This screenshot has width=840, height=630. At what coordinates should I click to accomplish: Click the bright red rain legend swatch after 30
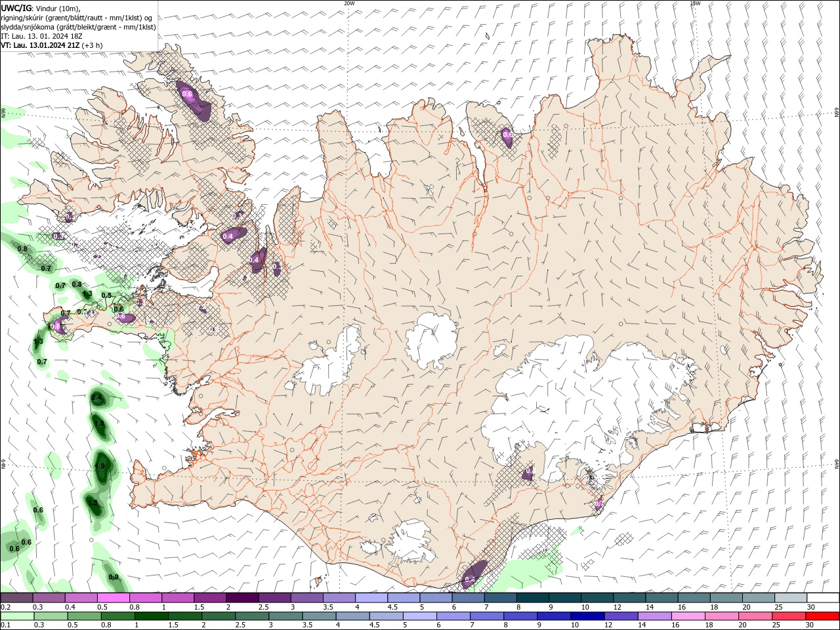pos(822,616)
